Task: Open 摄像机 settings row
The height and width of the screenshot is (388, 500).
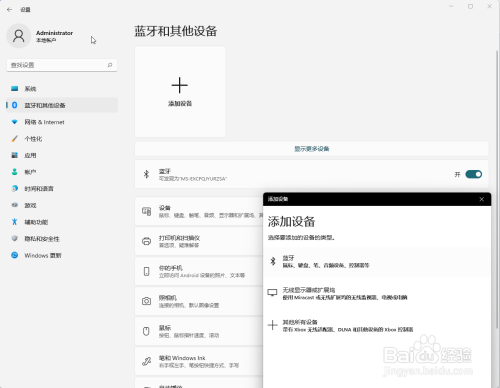Action: click(199, 301)
